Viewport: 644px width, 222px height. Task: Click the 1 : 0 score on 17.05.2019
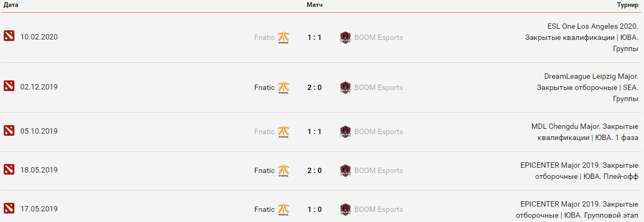(x=314, y=209)
